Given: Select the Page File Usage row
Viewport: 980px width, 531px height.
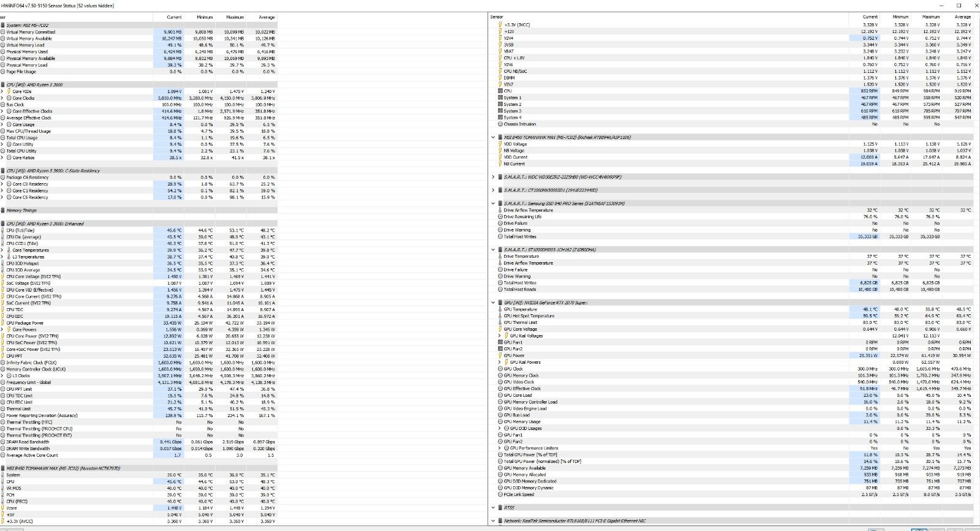Looking at the screenshot, I should pos(138,72).
